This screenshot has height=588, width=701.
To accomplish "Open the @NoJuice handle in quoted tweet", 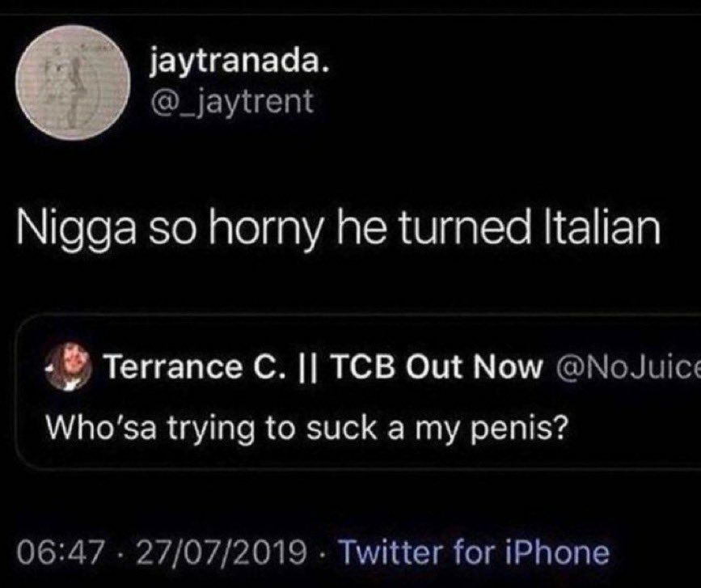I will (x=628, y=366).
